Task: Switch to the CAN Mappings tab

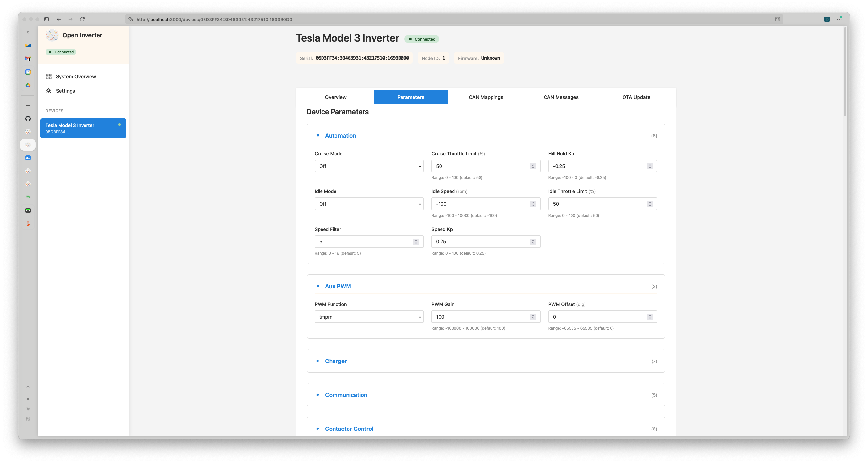Action: pyautogui.click(x=486, y=97)
